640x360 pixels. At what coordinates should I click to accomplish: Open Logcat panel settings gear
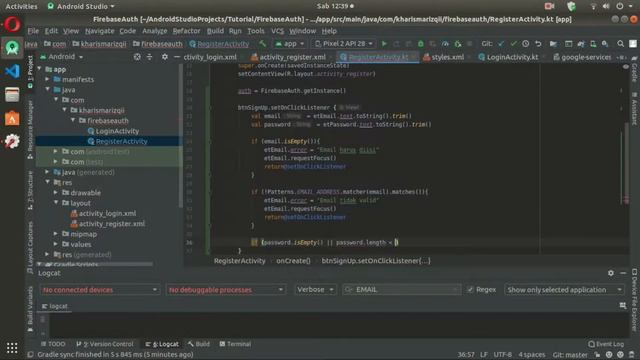click(x=611, y=273)
